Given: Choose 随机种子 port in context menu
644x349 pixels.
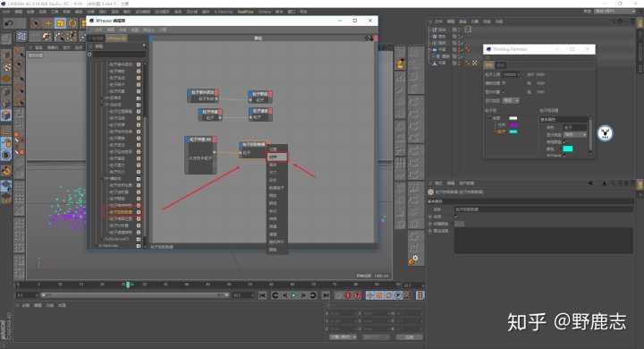Looking at the screenshot, I should point(276,243).
